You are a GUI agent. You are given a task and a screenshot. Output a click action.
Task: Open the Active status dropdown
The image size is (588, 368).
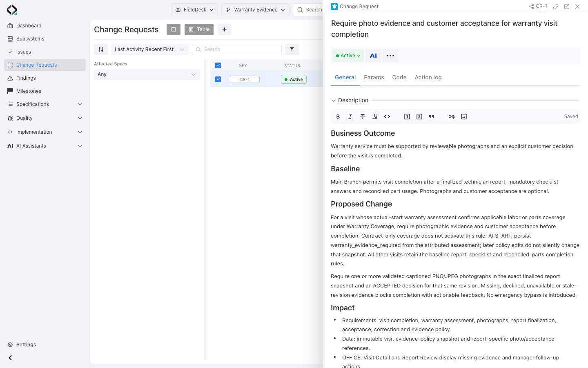pos(348,56)
